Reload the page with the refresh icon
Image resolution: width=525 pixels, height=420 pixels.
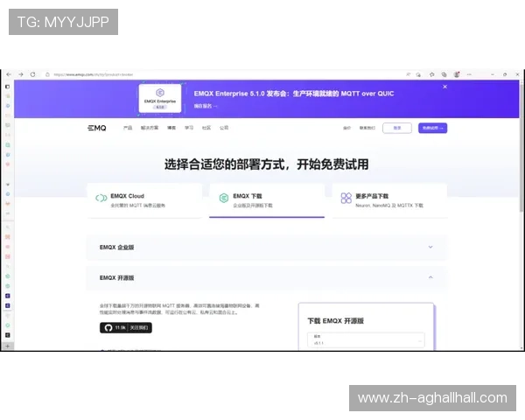click(33, 74)
